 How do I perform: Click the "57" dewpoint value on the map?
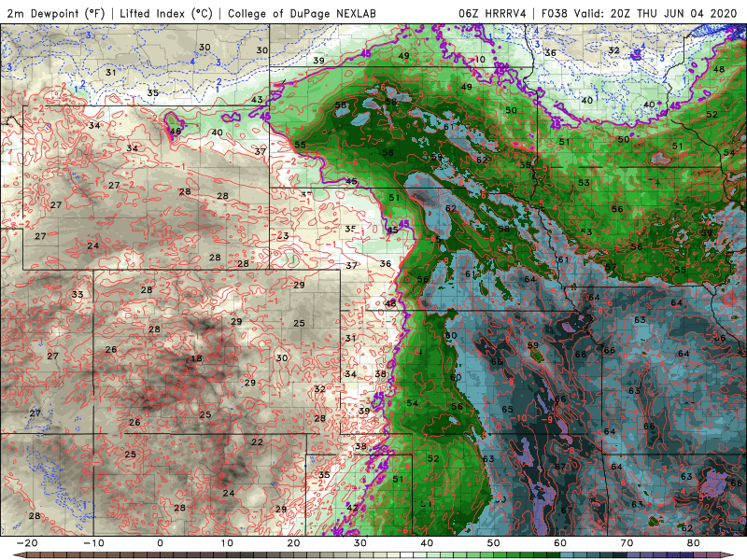pyautogui.click(x=611, y=267)
